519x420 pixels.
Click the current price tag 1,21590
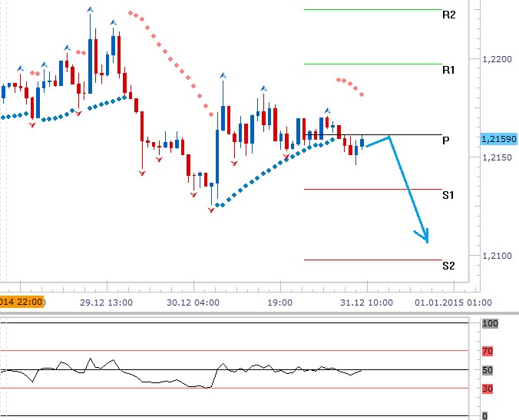pyautogui.click(x=498, y=139)
